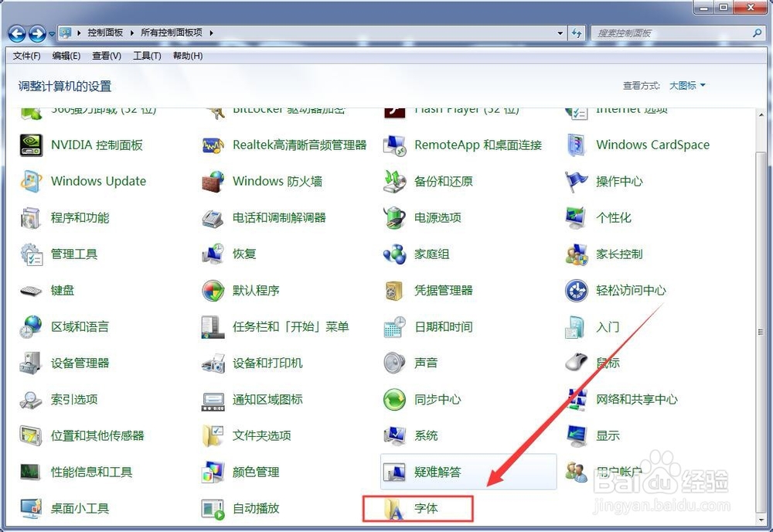Click the 控制面板 breadcrumb
The height and width of the screenshot is (532, 773).
[105, 32]
